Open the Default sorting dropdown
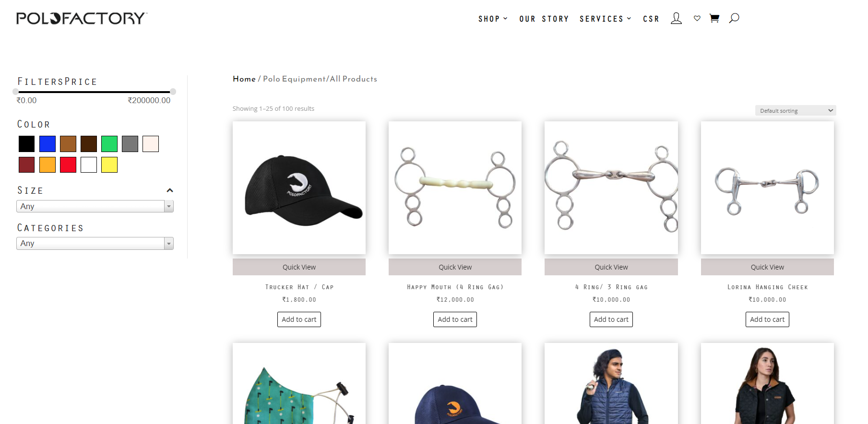The width and height of the screenshot is (868, 424). pyautogui.click(x=796, y=110)
